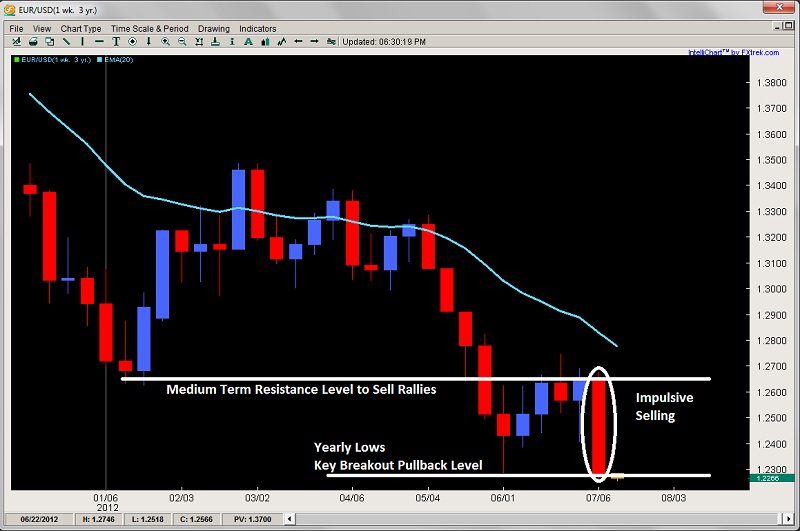Click the zoom out magnifier icon

pyautogui.click(x=182, y=41)
